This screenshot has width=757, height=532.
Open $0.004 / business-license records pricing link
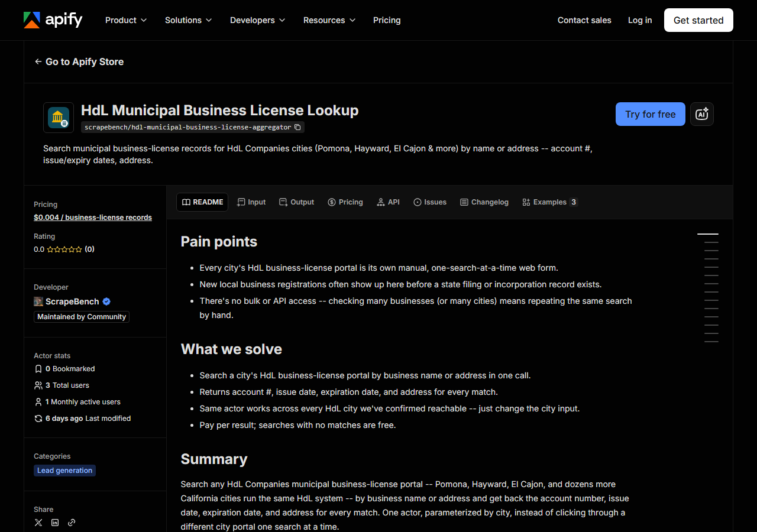(93, 218)
